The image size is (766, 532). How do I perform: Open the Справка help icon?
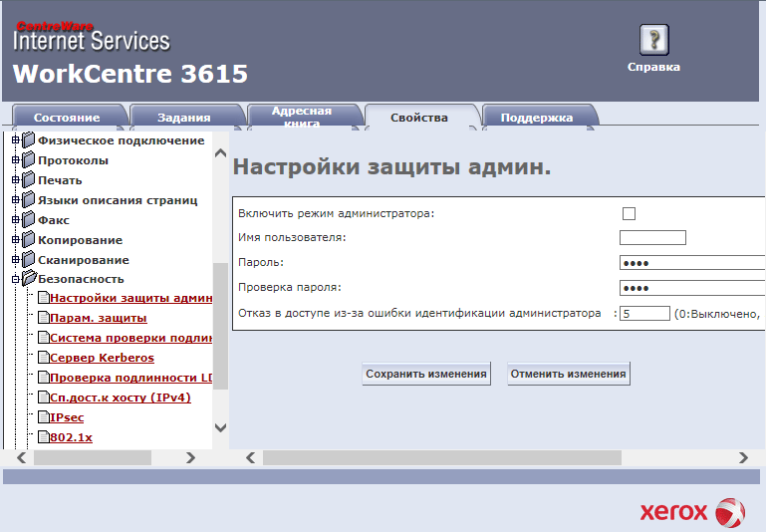[653, 40]
